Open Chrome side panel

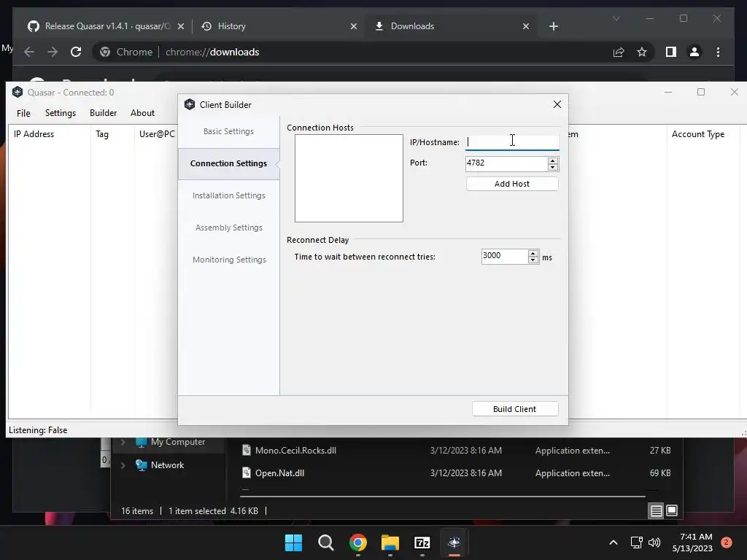(671, 52)
